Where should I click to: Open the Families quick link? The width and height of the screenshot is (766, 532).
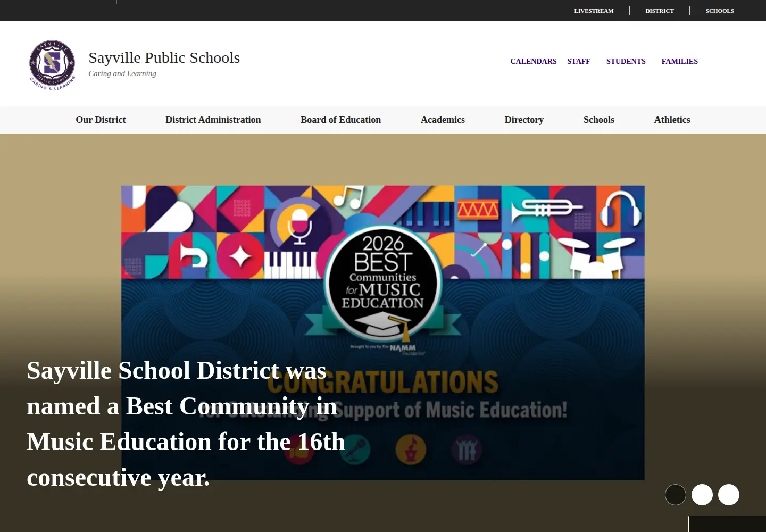click(x=680, y=61)
